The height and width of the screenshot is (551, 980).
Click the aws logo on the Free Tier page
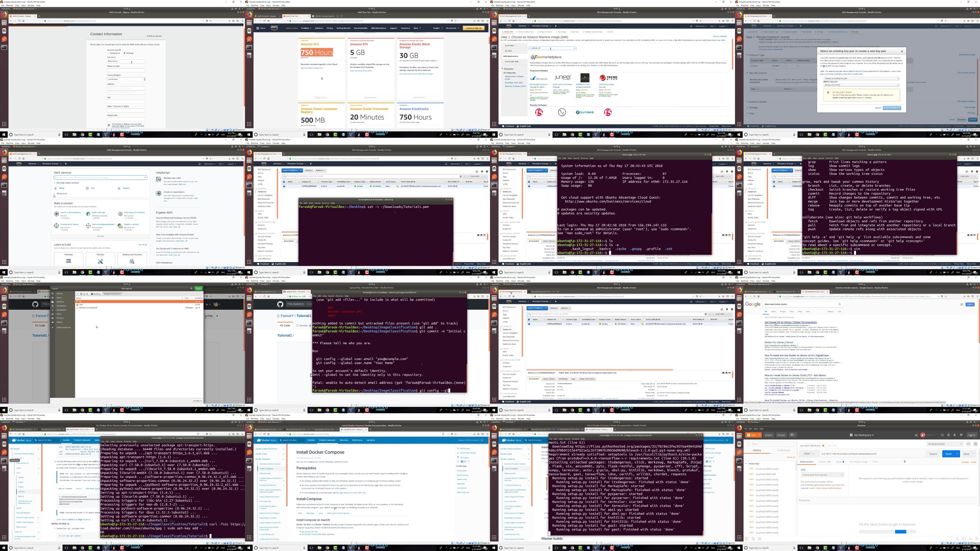tap(274, 28)
